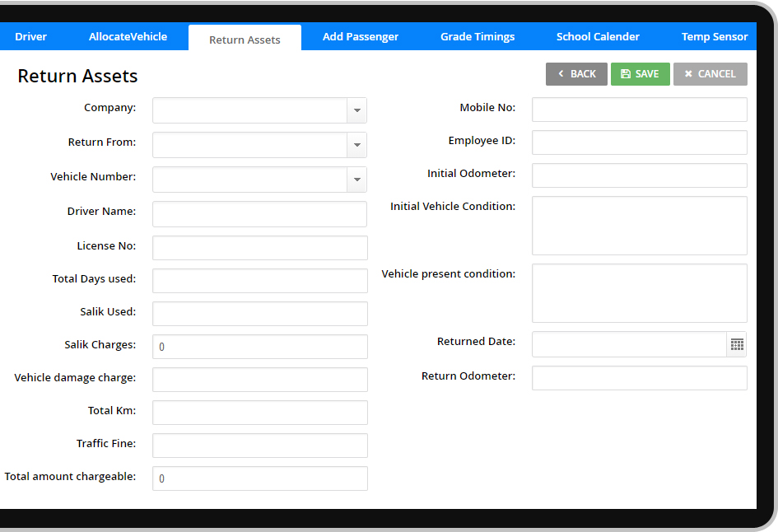Open the Return From dropdown
The image size is (778, 532).
(x=356, y=145)
